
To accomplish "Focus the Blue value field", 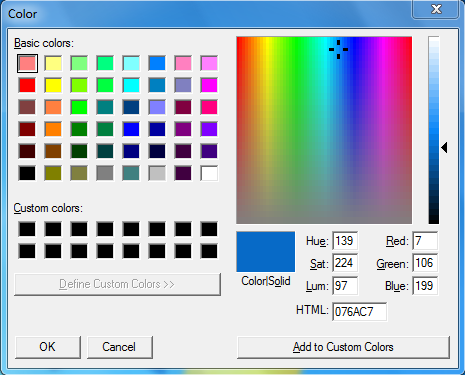I will tap(425, 286).
